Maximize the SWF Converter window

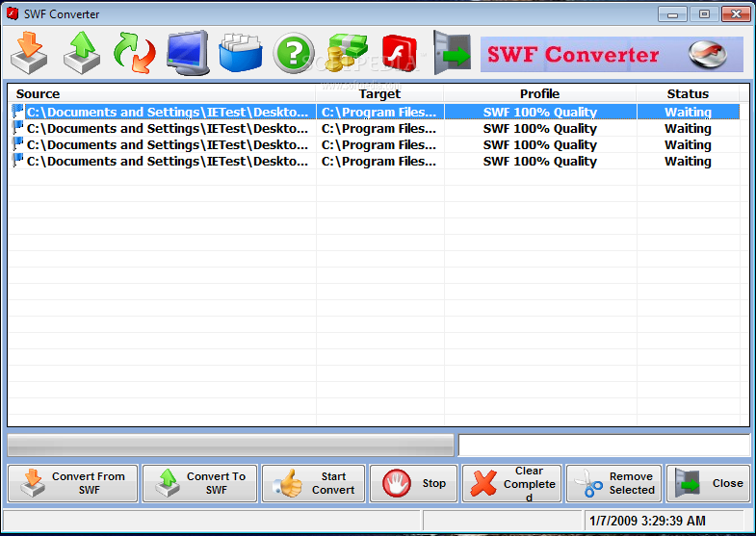pos(704,14)
